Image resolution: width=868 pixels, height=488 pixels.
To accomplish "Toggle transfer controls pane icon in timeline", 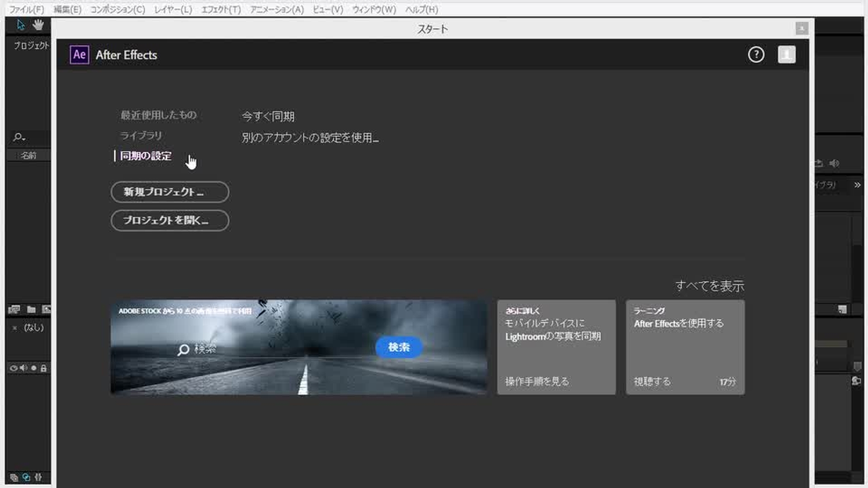I will pos(26,477).
